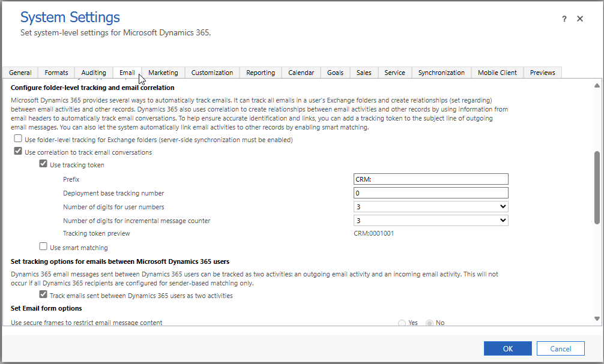The width and height of the screenshot is (604, 364).
Task: Select the Email tab
Action: (127, 73)
